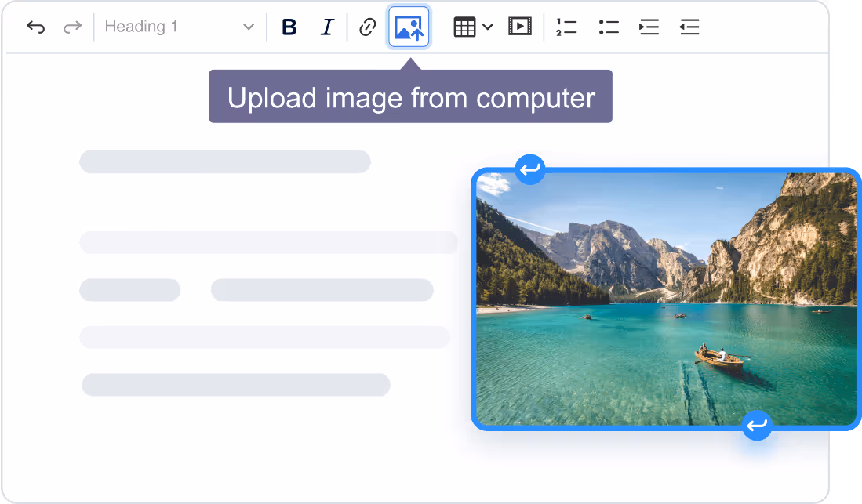Click the insert media icon
Screen dimensions: 862x504
(519, 27)
